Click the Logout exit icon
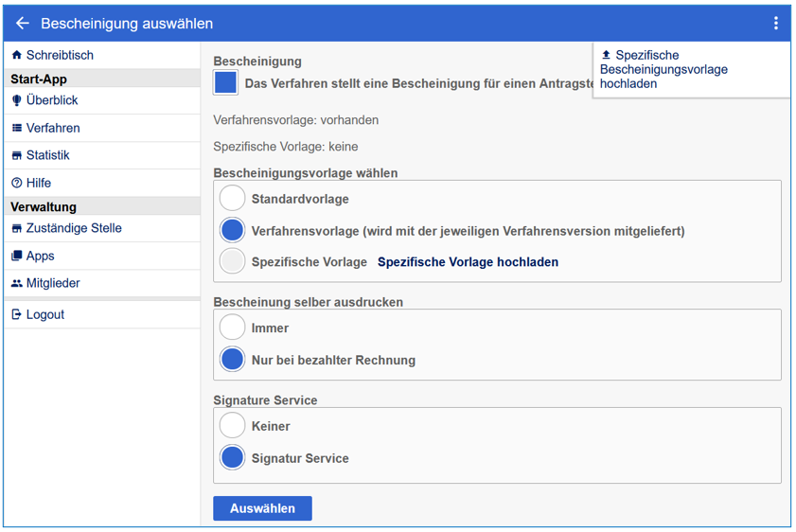Viewport: 796px width, 532px height. pyautogui.click(x=17, y=314)
